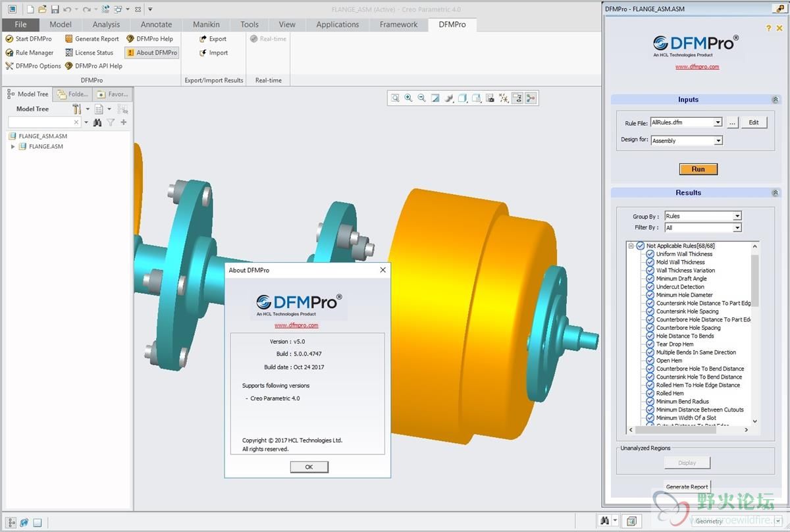Click the Saved Orientations icon

[476, 98]
